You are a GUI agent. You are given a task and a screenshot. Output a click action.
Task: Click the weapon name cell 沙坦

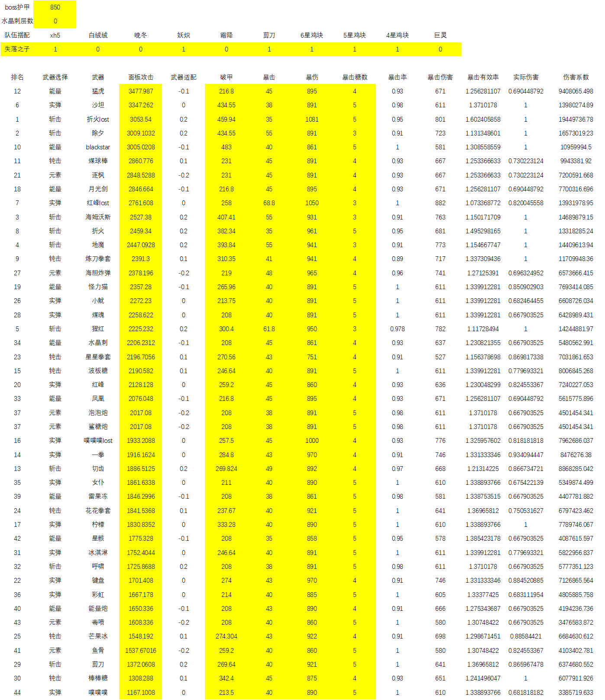click(98, 105)
